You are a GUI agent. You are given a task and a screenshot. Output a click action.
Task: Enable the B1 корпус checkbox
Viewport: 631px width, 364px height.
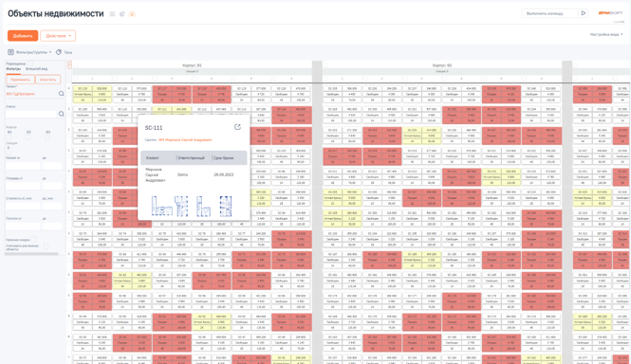click(9, 137)
